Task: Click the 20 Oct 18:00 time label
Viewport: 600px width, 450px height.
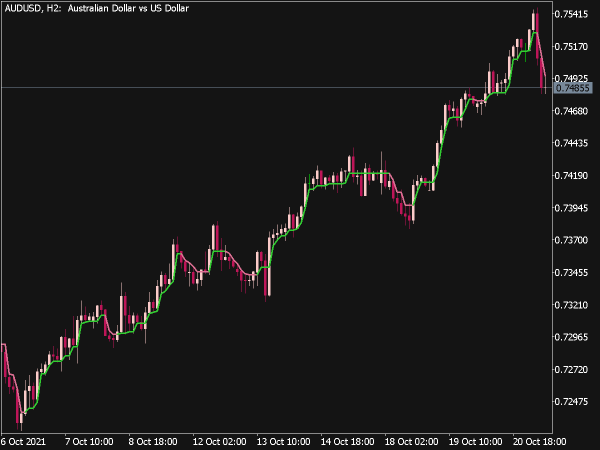Action: [x=539, y=441]
